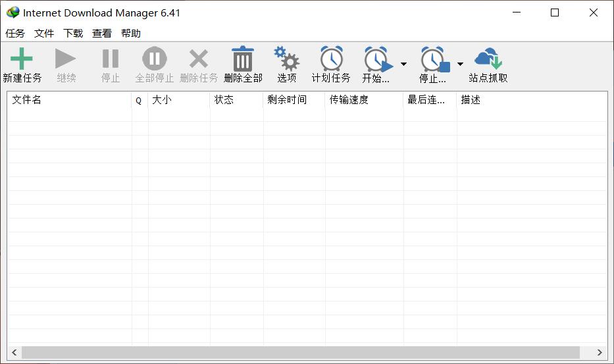Sort by 传输速度 column header
Screen dimensions: 614x364
[x=364, y=100]
